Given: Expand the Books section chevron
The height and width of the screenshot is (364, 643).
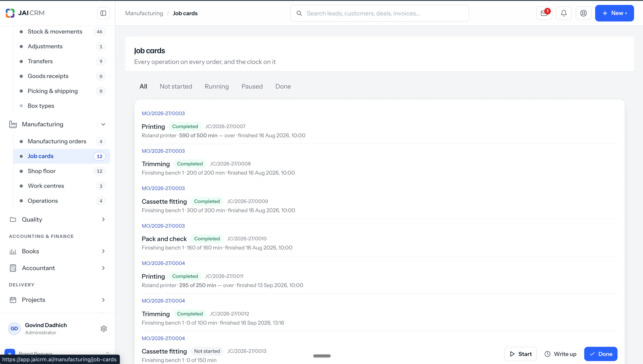Looking at the screenshot, I should tap(103, 251).
